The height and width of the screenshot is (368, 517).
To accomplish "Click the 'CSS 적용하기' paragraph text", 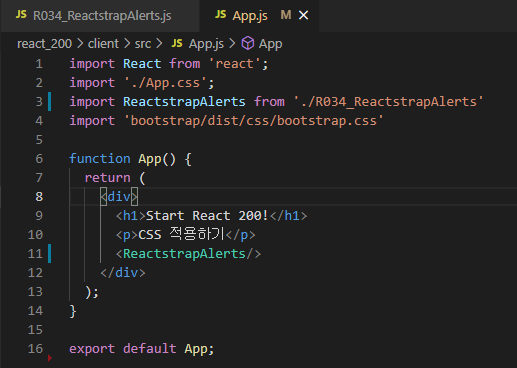I will pos(182,234).
